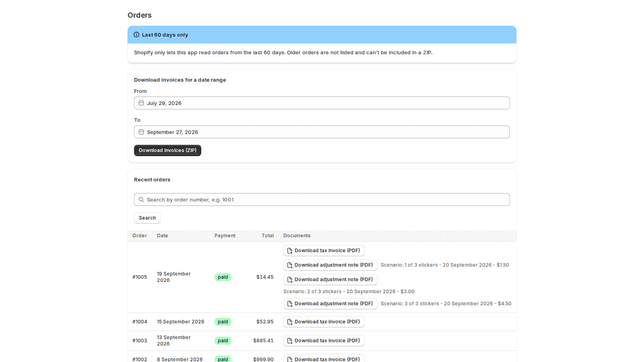The height and width of the screenshot is (362, 644).
Task: Click the date 13 September 2026
Action: click(174, 341)
